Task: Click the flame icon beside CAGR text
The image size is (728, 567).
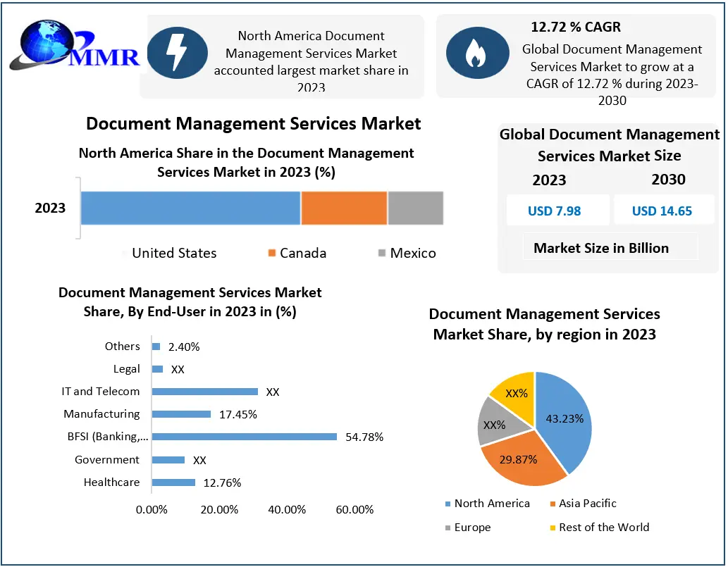Action: click(x=478, y=52)
